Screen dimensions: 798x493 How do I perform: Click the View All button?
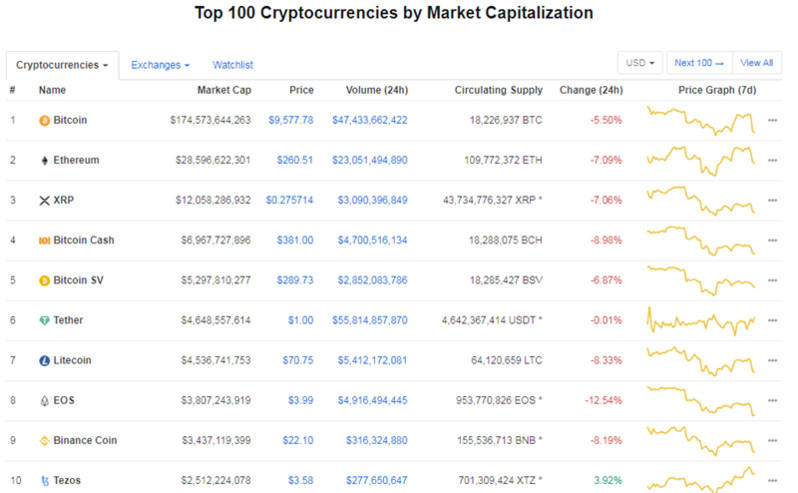click(756, 63)
